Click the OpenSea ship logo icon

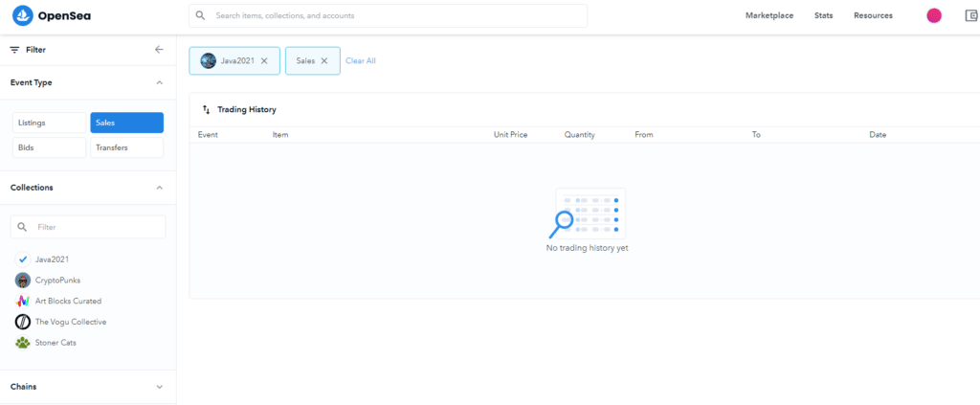23,16
